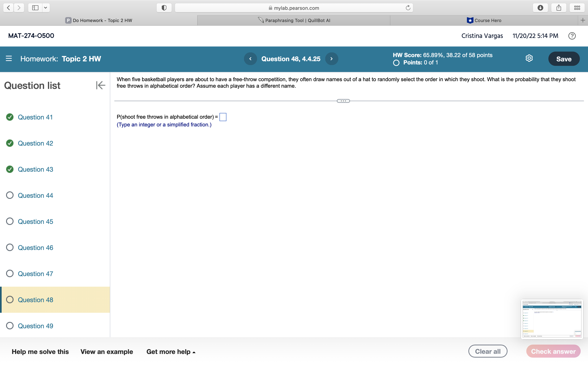This screenshot has width=588, height=367.
Task: Collapse the Question list panel
Action: pyautogui.click(x=100, y=85)
